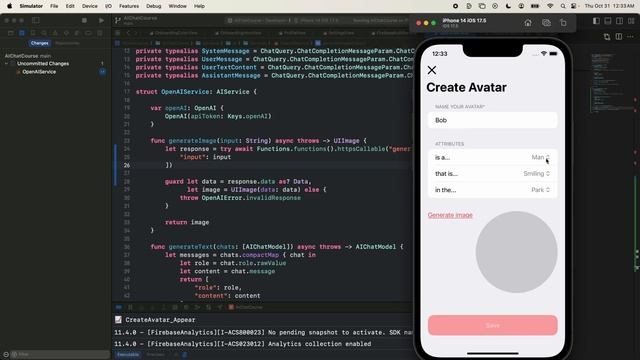The image size is (640, 360).
Task: Click the 'No pending snapshot to activate' log line
Action: (x=263, y=333)
